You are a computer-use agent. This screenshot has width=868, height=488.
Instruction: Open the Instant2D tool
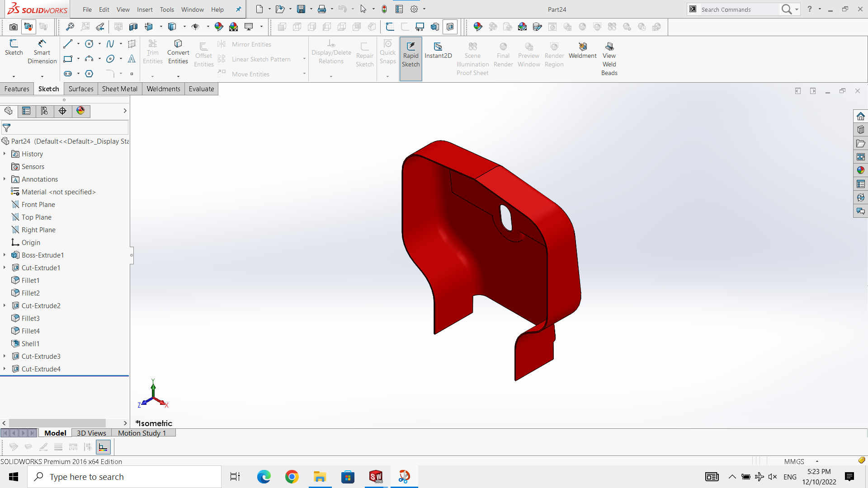(x=438, y=50)
